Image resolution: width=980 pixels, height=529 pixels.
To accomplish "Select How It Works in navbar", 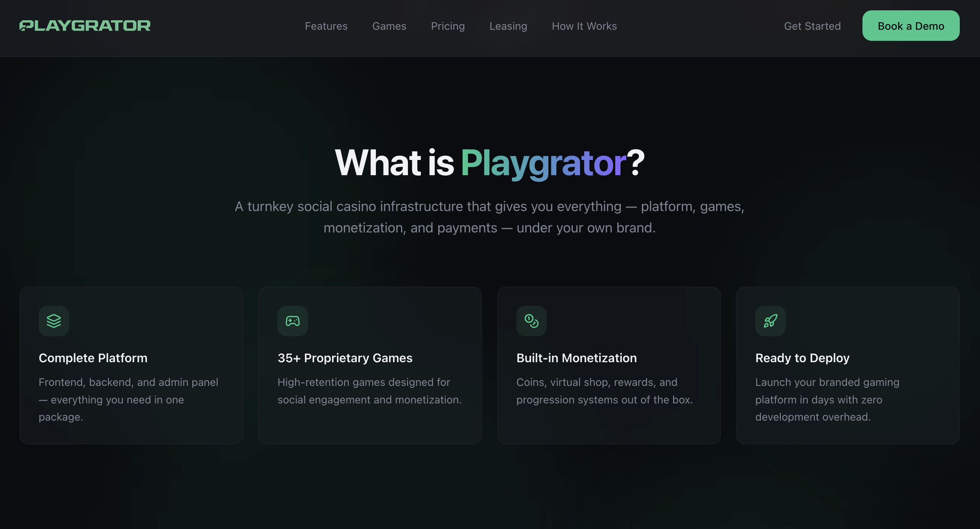I will tap(584, 26).
